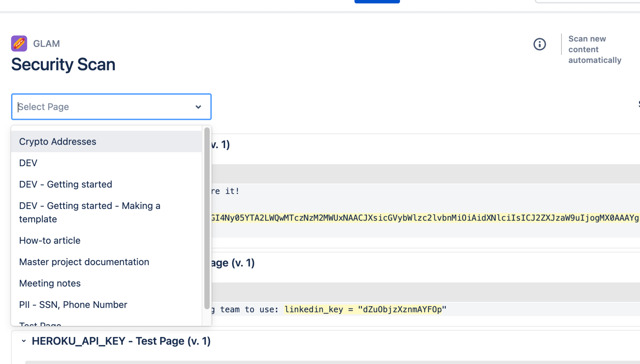Select Master project documentation page
The height and width of the screenshot is (364, 640).
84,262
